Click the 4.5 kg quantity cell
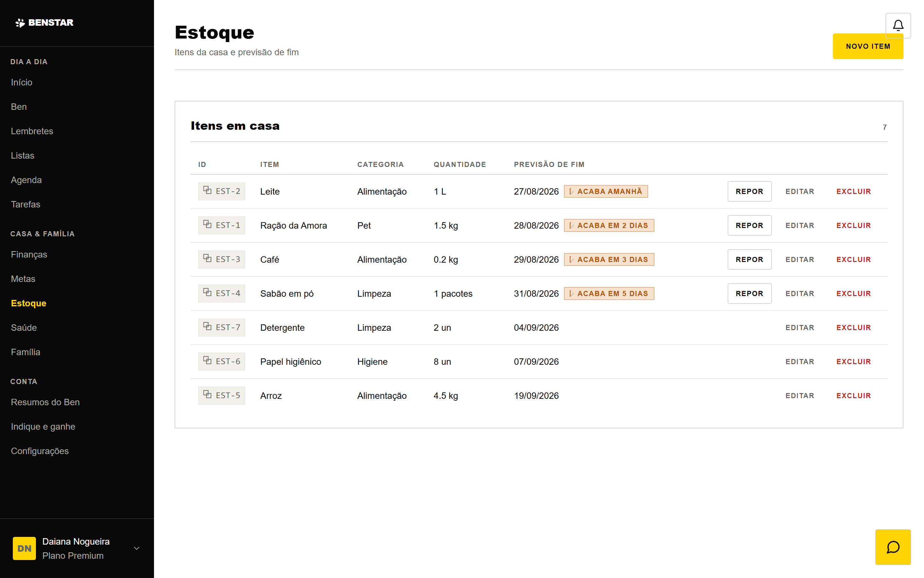This screenshot has width=924, height=578. (446, 395)
